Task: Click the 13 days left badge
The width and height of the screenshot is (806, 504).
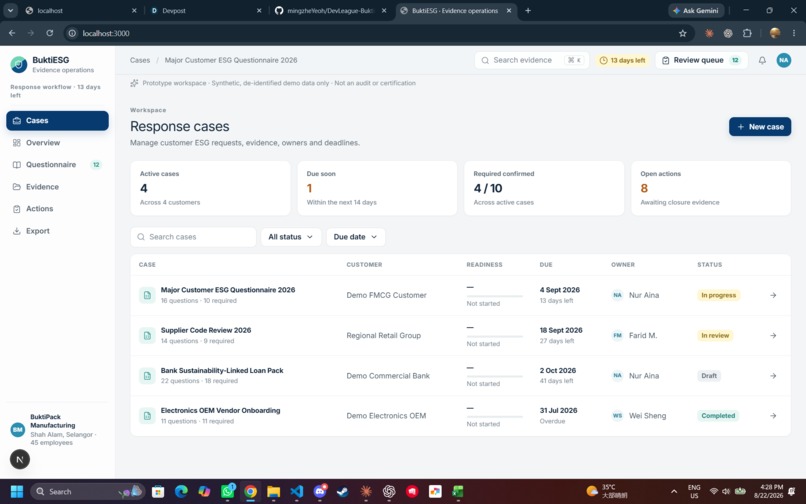Action: click(622, 60)
